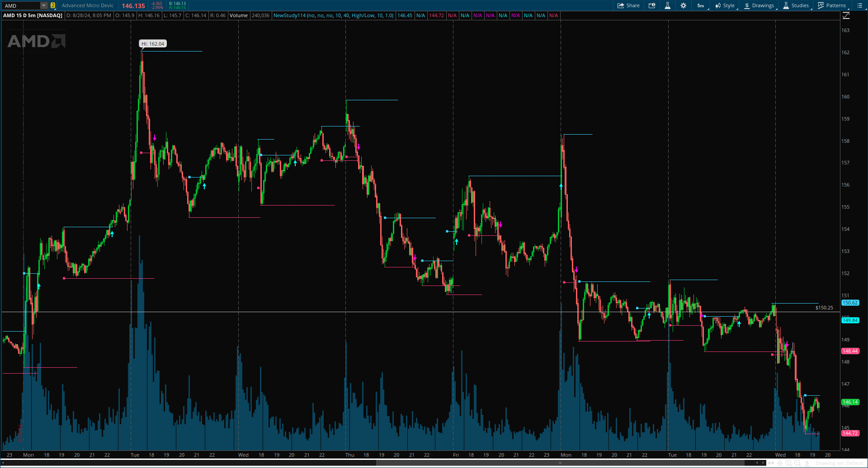Click the 144.72 pink price tag on axis
The image size is (868, 468).
850,433
